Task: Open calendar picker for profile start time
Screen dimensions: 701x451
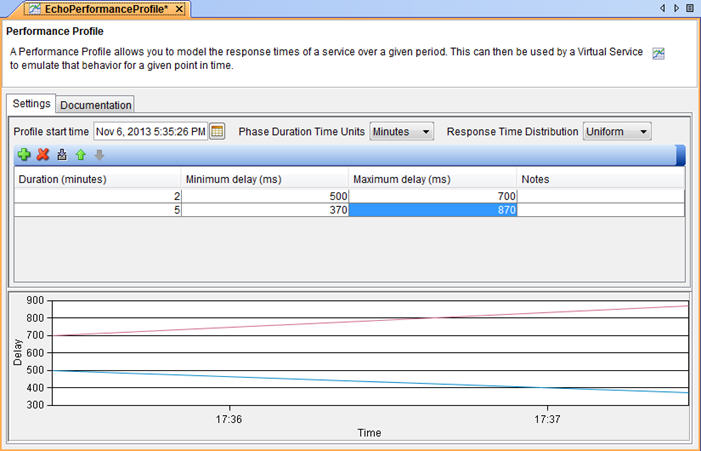Action: pos(217,131)
